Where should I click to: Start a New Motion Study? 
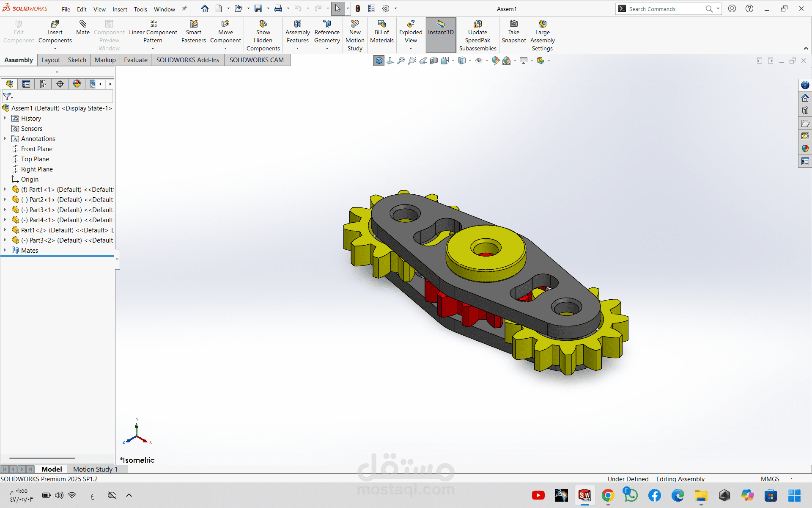click(355, 36)
